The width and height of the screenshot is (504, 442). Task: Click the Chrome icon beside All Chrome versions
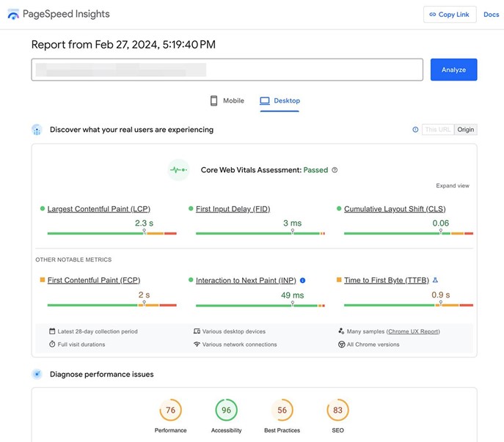[x=341, y=345]
